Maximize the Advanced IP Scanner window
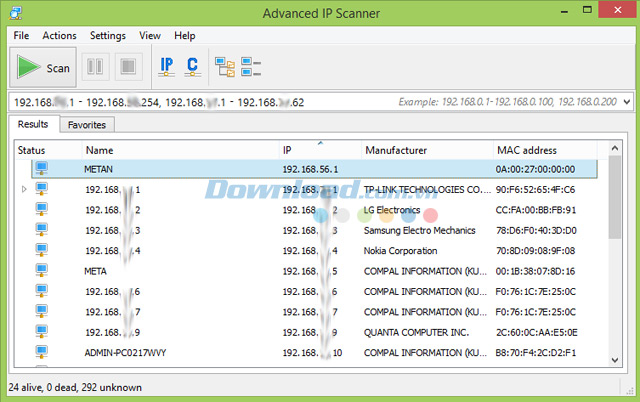 click(x=587, y=10)
